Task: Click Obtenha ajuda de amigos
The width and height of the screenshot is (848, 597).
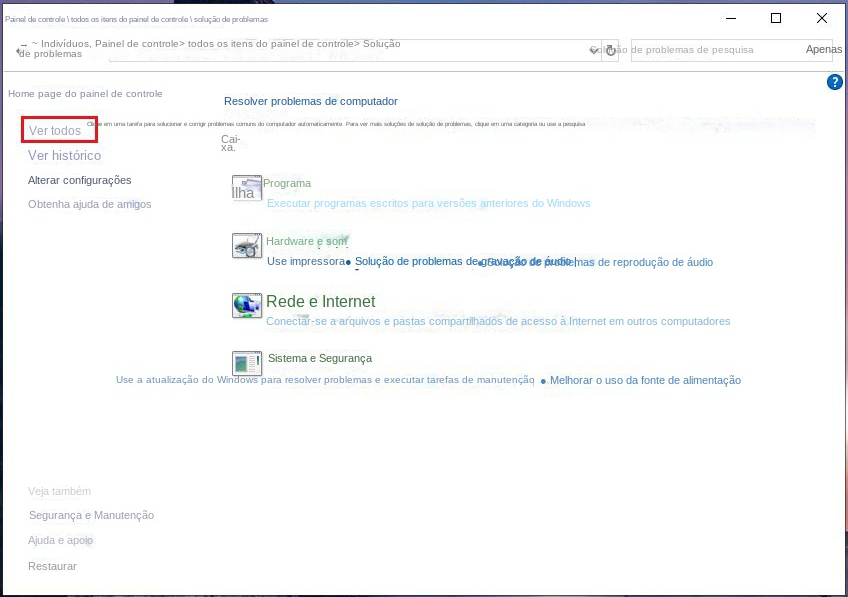Action: click(x=90, y=204)
